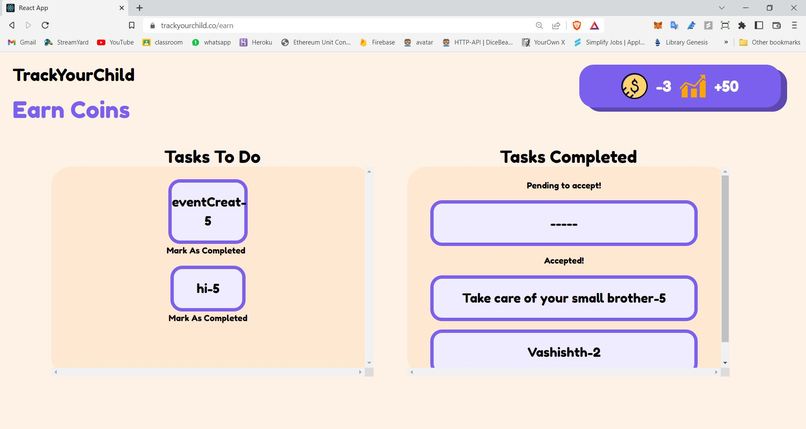This screenshot has width=806, height=429.
Task: Open the Firebase bookmark
Action: [378, 42]
